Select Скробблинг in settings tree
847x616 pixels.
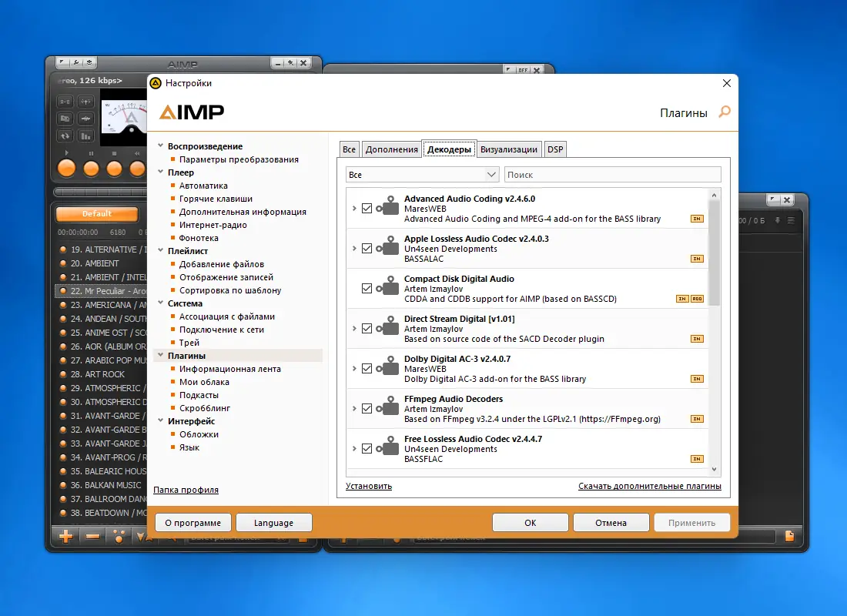click(205, 408)
